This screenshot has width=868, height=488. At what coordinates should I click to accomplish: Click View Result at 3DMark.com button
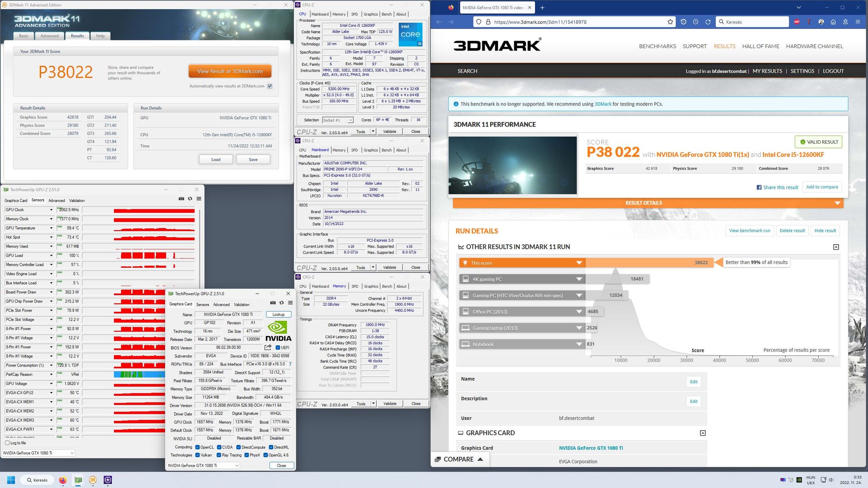230,71
